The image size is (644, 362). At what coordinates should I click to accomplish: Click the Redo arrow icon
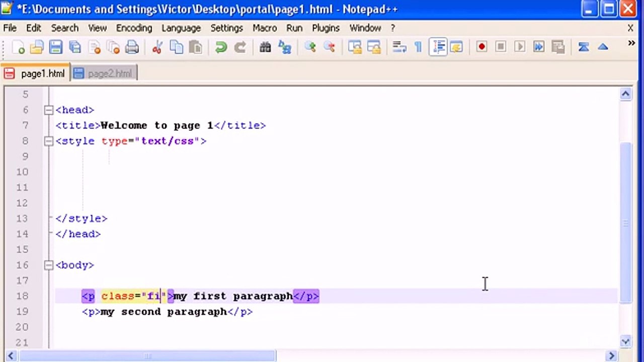coord(240,47)
